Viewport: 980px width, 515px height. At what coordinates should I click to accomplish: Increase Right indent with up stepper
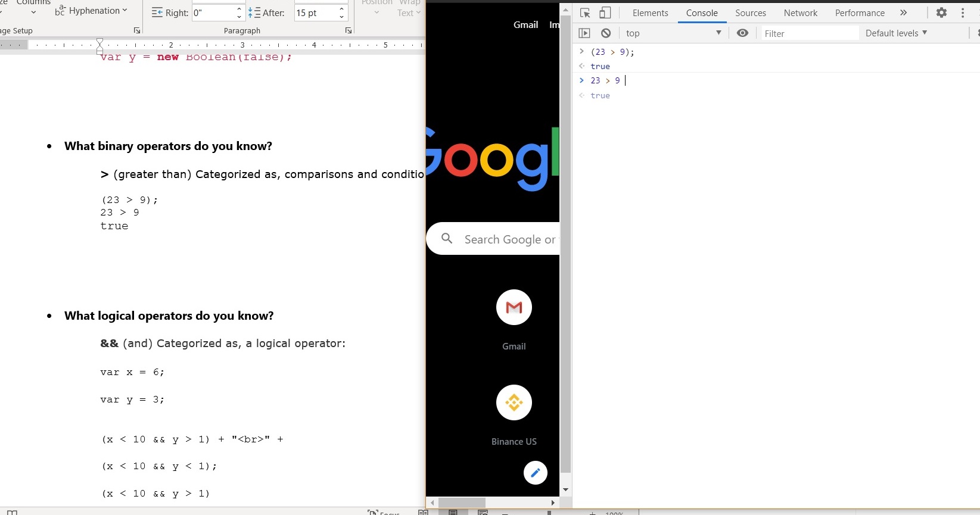pos(239,9)
